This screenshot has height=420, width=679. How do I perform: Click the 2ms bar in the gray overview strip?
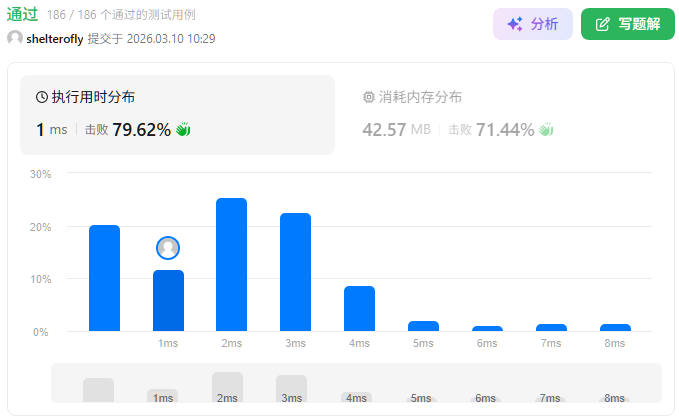(x=227, y=385)
